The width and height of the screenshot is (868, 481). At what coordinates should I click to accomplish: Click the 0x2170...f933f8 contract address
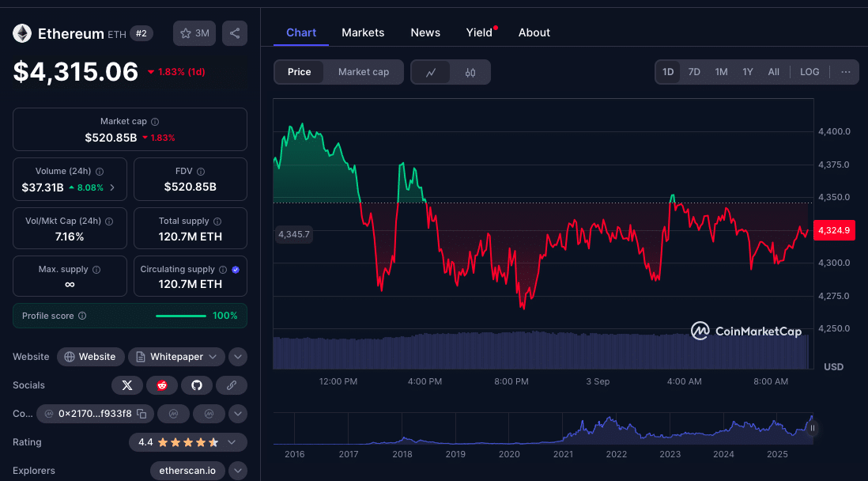coord(95,414)
